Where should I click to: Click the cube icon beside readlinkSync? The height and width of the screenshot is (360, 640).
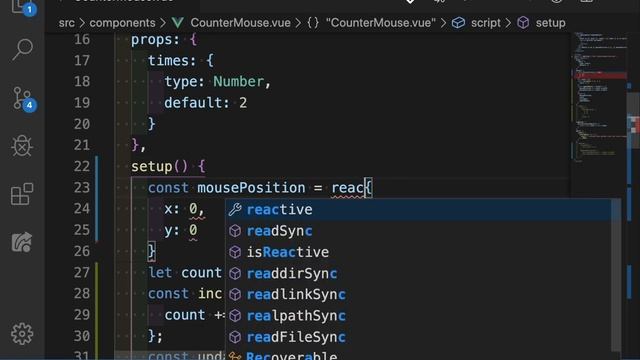235,295
